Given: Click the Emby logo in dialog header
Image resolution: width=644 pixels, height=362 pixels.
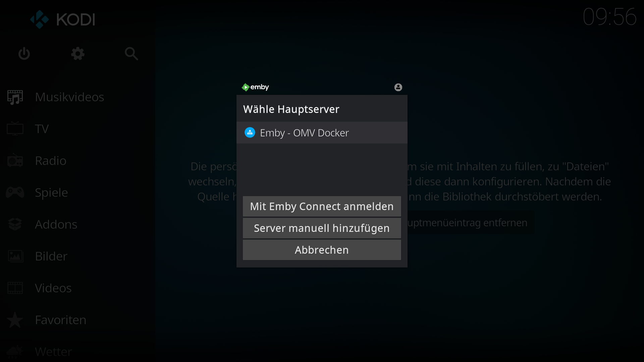Looking at the screenshot, I should tap(255, 87).
